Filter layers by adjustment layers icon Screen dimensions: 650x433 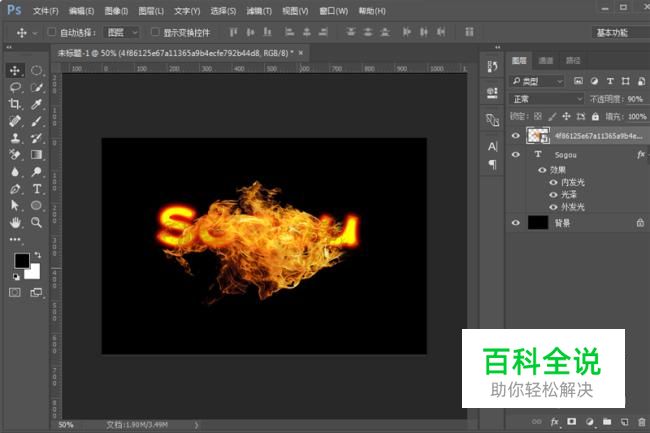tap(594, 81)
